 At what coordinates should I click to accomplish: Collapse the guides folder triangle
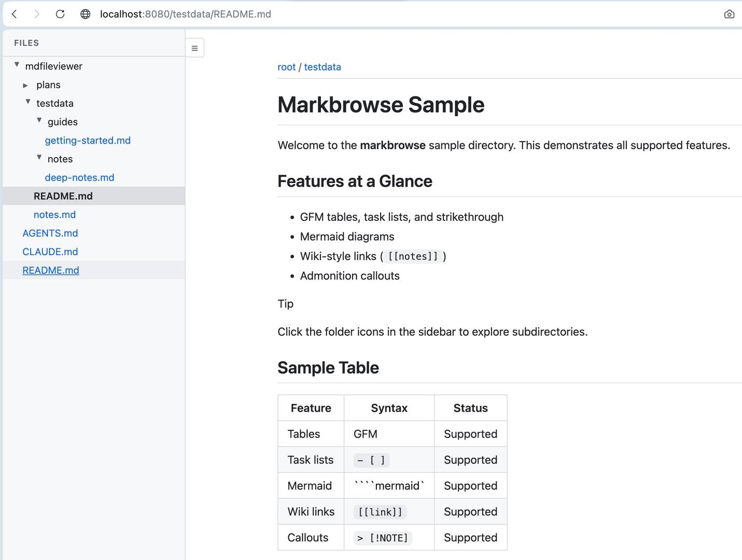[39, 120]
